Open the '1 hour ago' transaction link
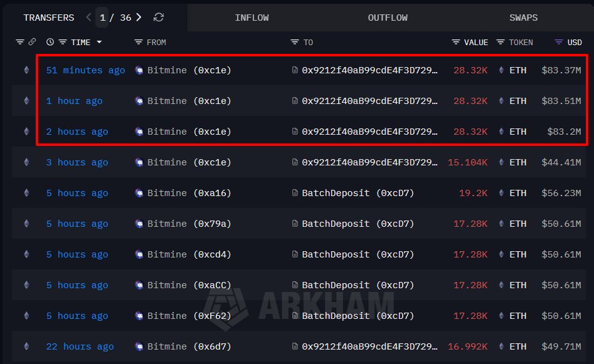 coord(74,101)
